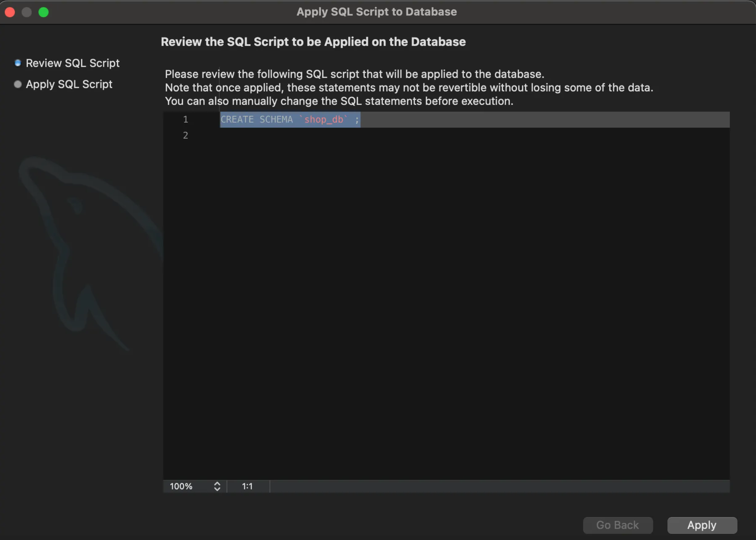Click line number 1 in the gutter

click(x=185, y=119)
